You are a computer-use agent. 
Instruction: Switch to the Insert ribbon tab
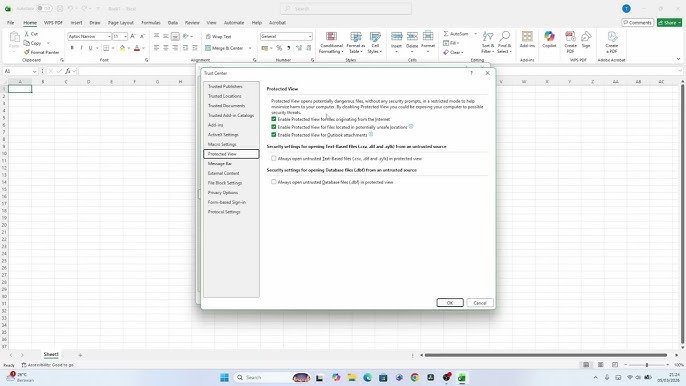click(x=76, y=22)
